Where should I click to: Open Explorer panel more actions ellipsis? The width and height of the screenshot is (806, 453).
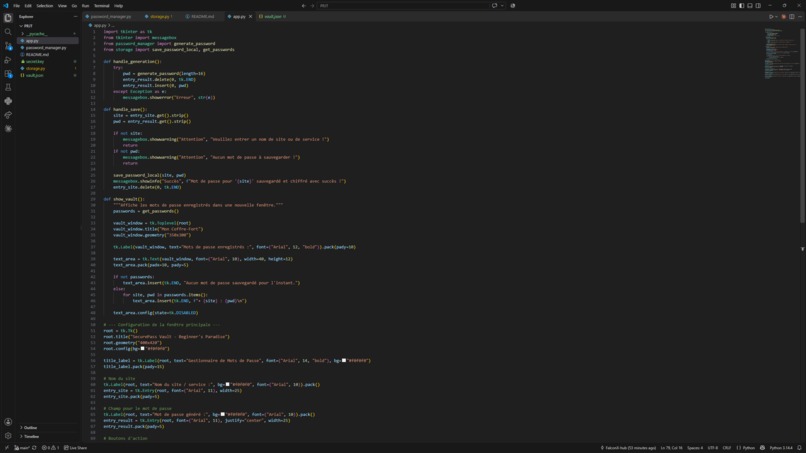point(75,16)
